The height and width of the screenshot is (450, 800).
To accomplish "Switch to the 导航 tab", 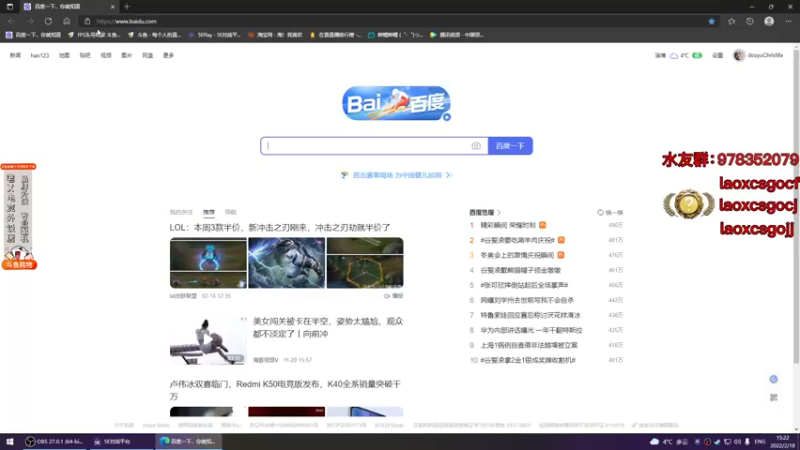I will point(231,212).
